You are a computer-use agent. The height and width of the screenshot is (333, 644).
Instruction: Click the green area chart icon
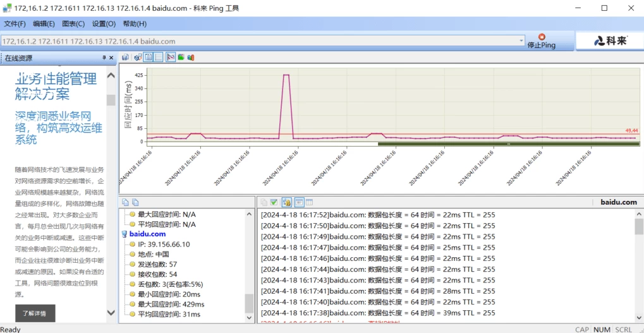coord(181,58)
